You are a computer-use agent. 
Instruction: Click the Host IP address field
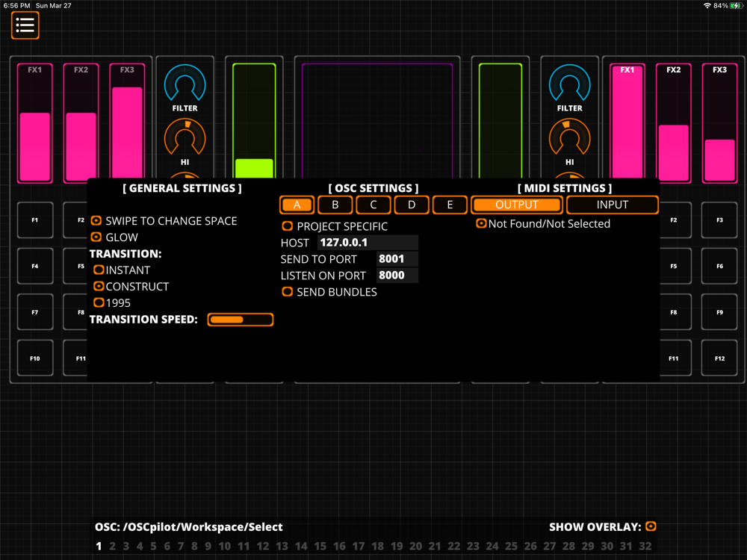point(368,243)
